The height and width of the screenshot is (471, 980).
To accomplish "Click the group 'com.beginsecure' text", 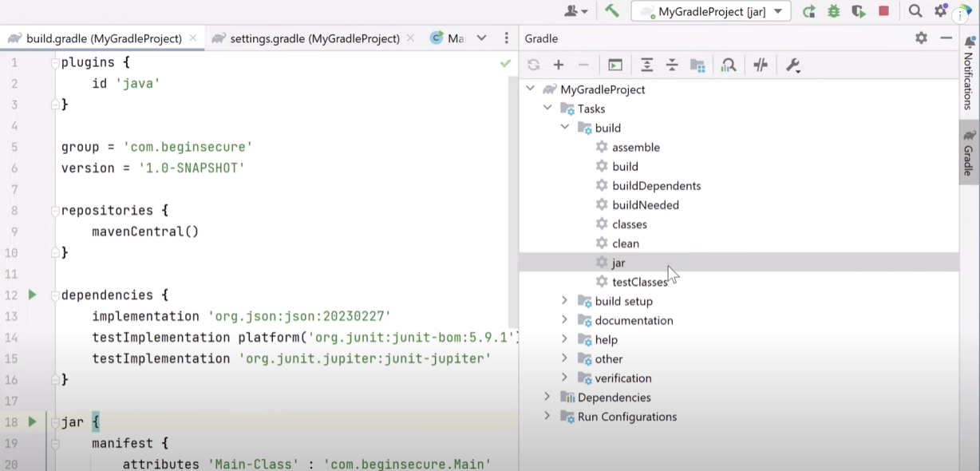I will (x=188, y=147).
